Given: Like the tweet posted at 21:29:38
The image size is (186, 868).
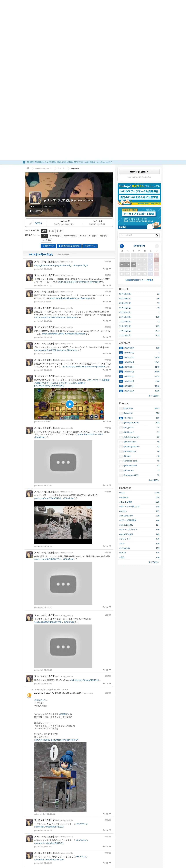Looking at the screenshot, I should pos(110,607).
